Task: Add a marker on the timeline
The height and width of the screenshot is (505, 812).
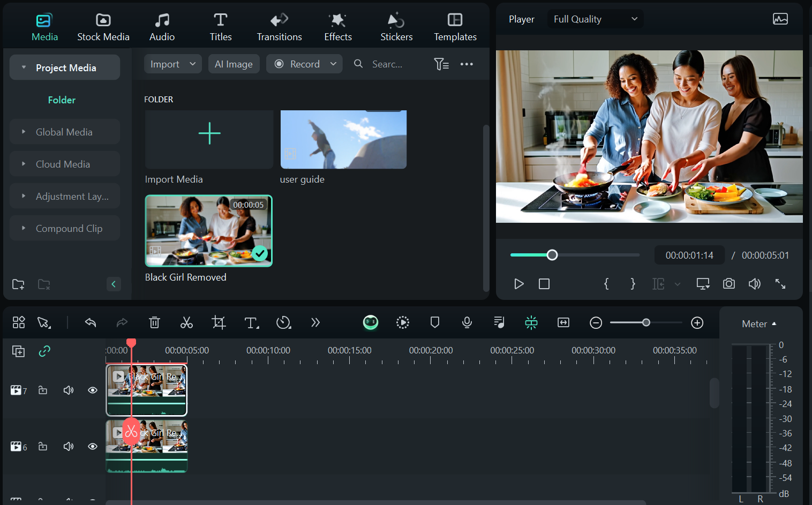Action: [x=434, y=322]
